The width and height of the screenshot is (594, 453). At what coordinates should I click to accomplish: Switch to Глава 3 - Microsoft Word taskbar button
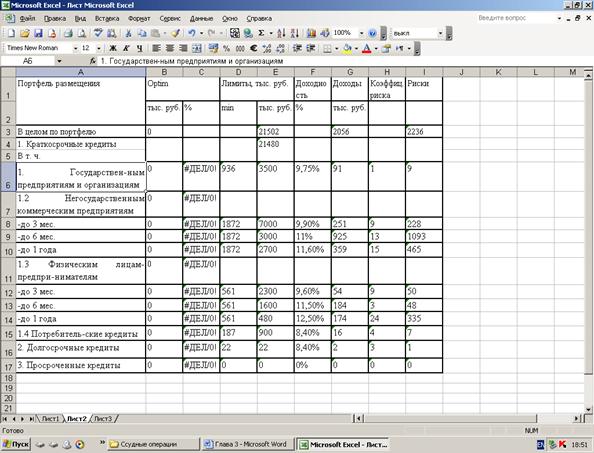pyautogui.click(x=247, y=444)
